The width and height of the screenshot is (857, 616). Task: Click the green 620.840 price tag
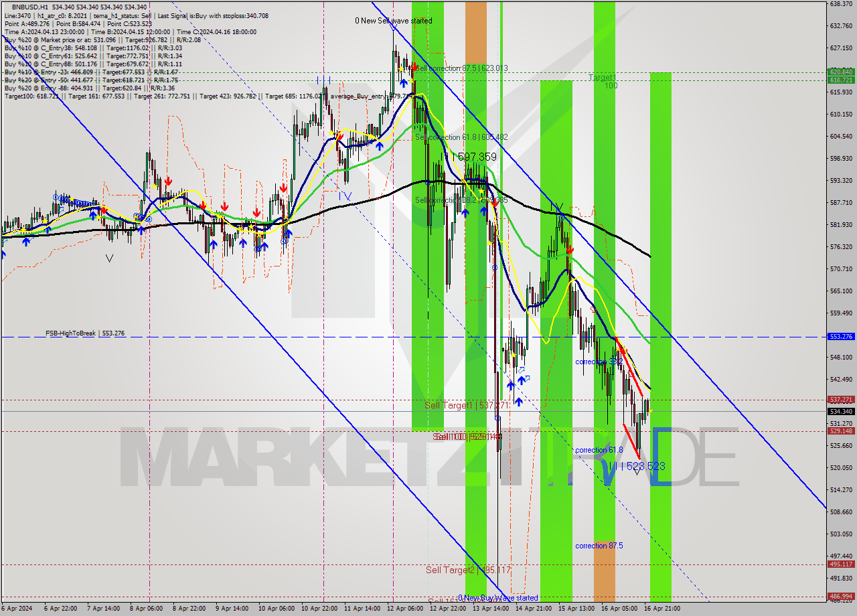(x=841, y=72)
